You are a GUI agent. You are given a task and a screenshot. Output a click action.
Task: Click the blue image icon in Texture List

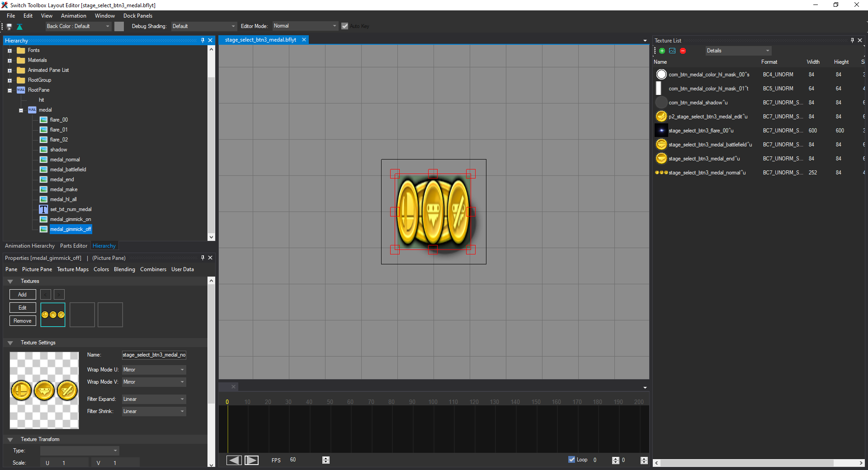coord(672,51)
